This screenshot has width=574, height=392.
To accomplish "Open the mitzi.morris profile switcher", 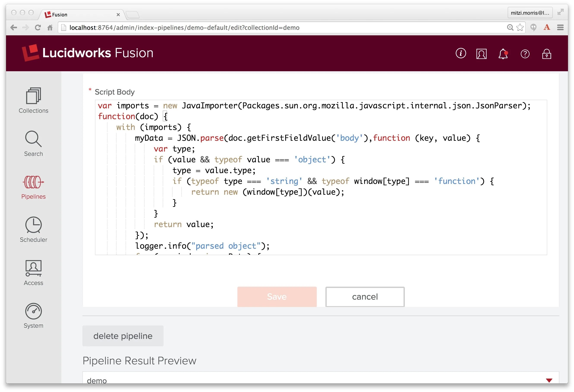I will click(x=530, y=13).
